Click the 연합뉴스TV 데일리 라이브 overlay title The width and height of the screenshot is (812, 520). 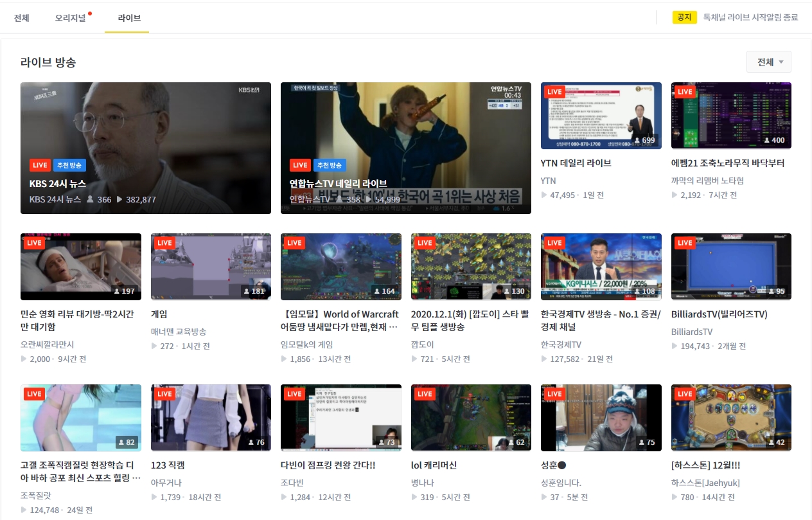pos(339,184)
